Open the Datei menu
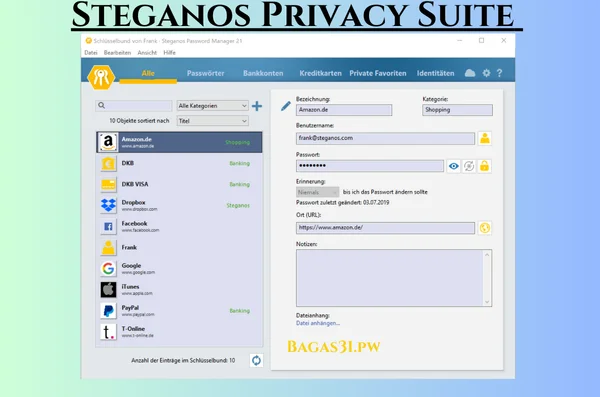This screenshot has width=600, height=397. click(x=91, y=52)
